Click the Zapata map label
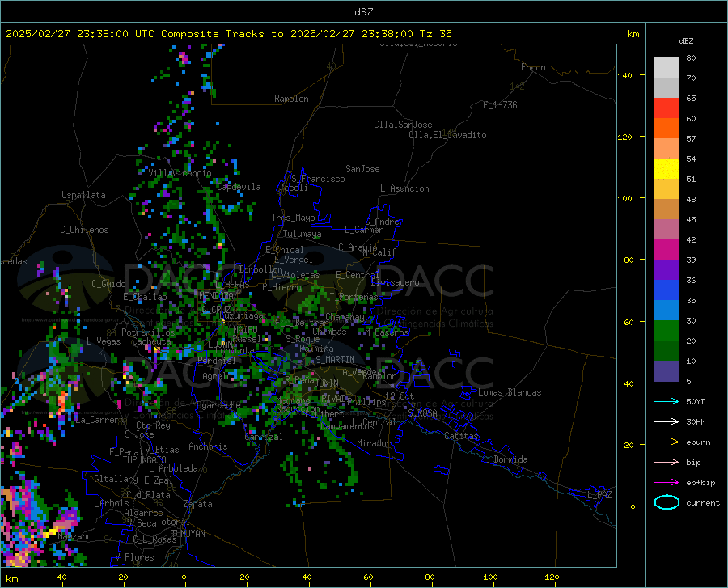Screen dimensions: 728x588 [198, 504]
